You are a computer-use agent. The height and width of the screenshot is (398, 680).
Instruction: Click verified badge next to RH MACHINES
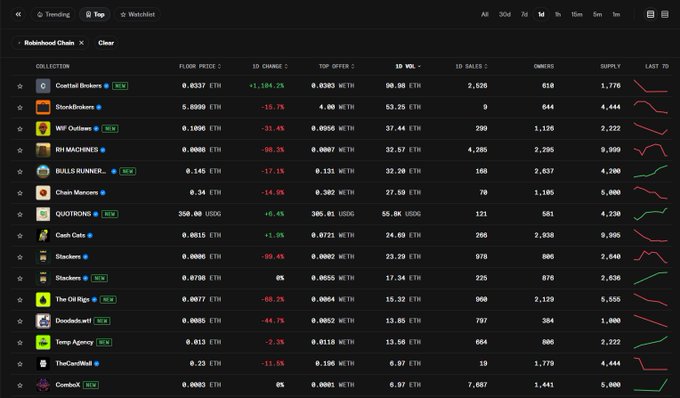[x=103, y=150]
